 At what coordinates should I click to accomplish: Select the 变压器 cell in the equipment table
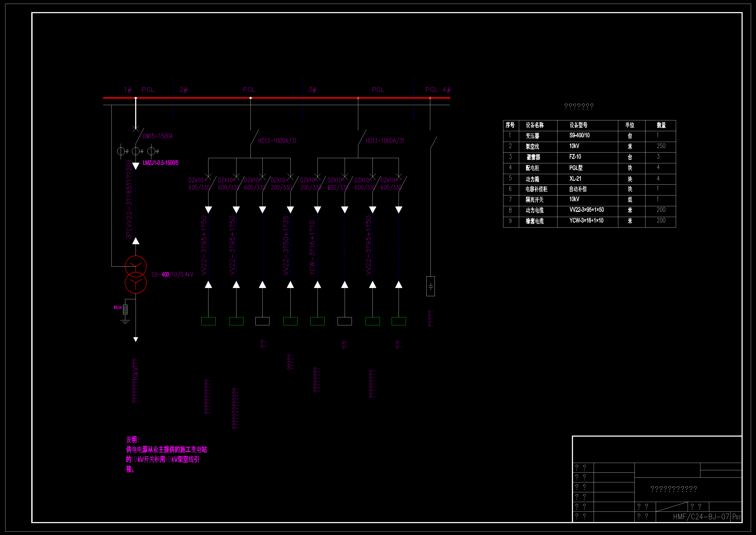click(x=532, y=136)
